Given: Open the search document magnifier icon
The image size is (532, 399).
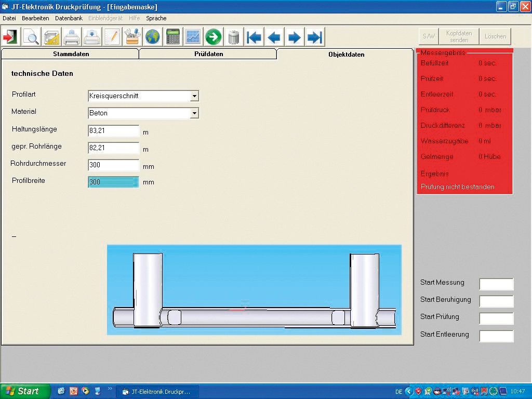Looking at the screenshot, I should [x=31, y=37].
